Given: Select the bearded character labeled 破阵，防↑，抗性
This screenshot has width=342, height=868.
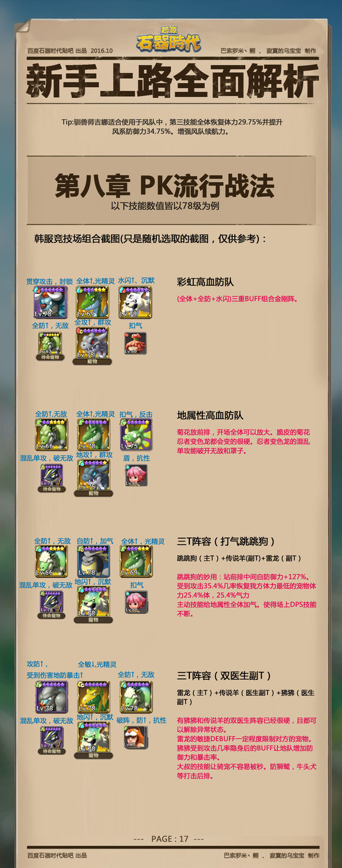Looking at the screenshot, I should click(136, 737).
